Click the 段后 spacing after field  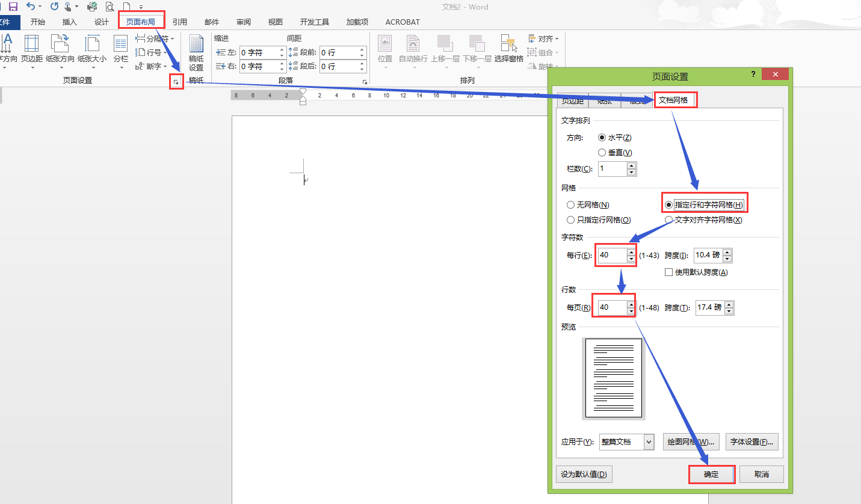[x=343, y=66]
